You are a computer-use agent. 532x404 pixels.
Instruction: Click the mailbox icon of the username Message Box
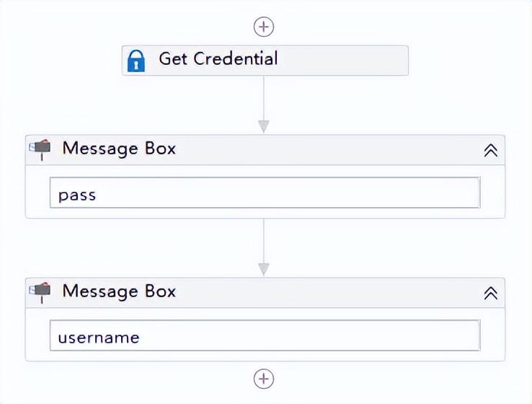40,292
